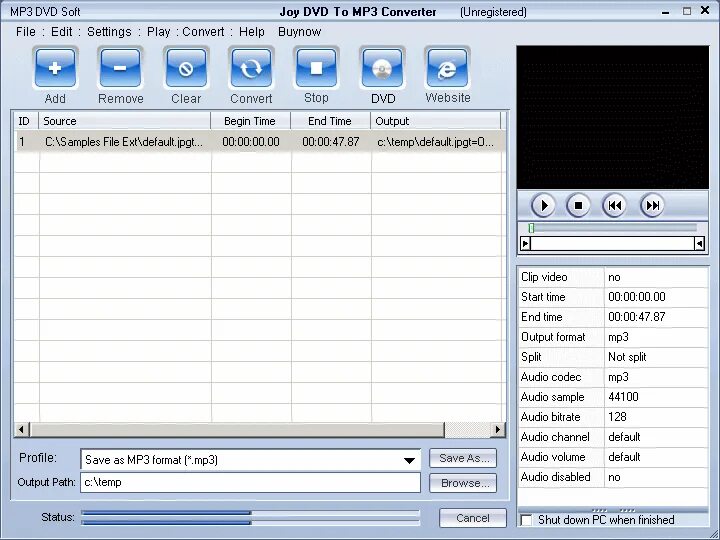
Task: Expand the Profile dropdown list
Action: (x=409, y=460)
